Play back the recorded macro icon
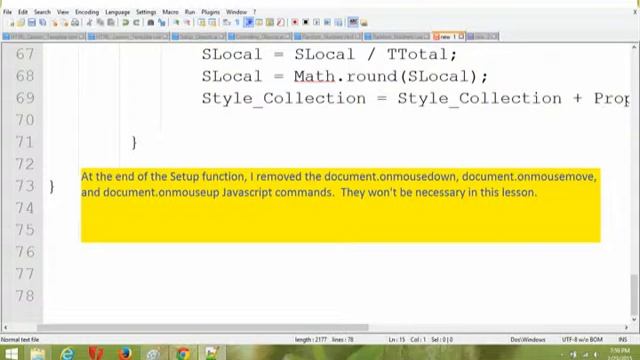Image resolution: width=640 pixels, height=360 pixels. click(316, 22)
